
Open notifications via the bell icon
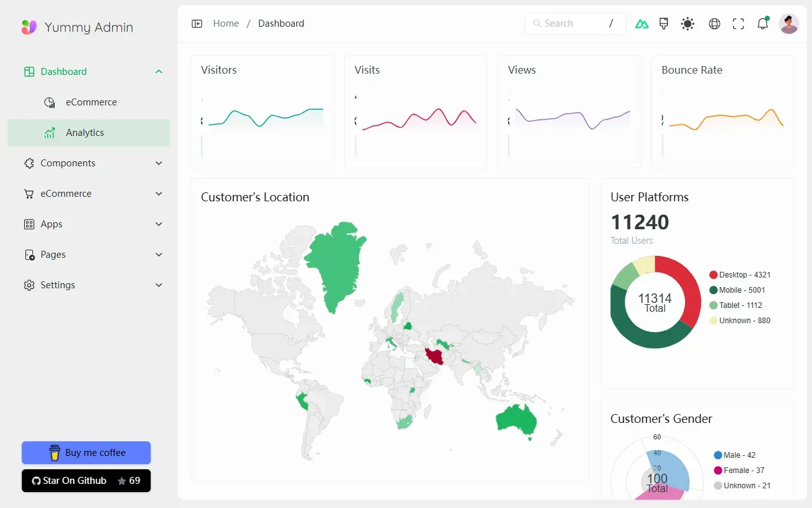click(763, 23)
